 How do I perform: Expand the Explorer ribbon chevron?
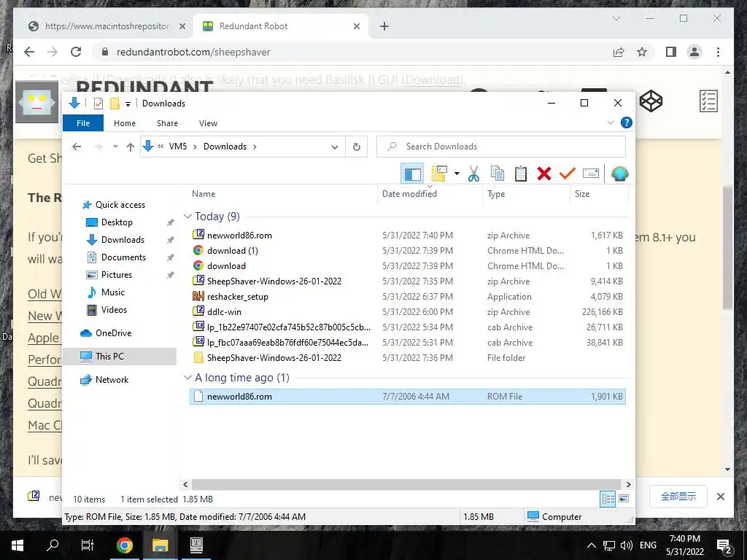point(611,122)
